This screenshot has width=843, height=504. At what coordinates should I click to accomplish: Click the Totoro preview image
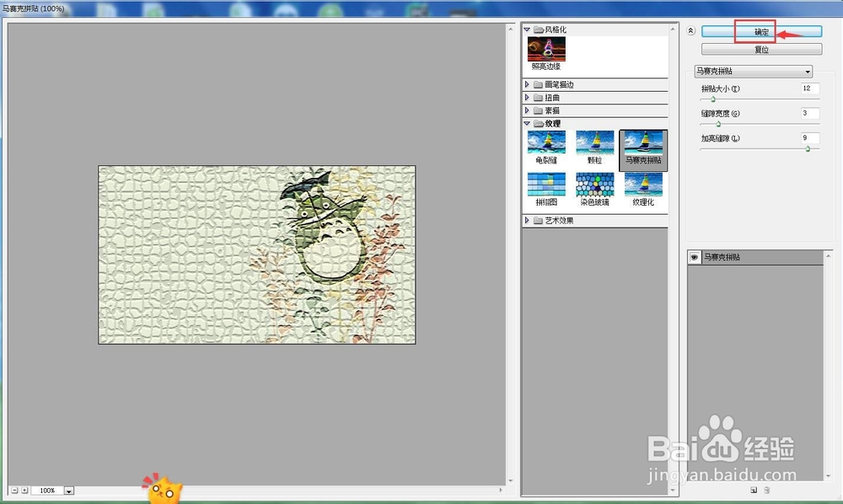257,255
